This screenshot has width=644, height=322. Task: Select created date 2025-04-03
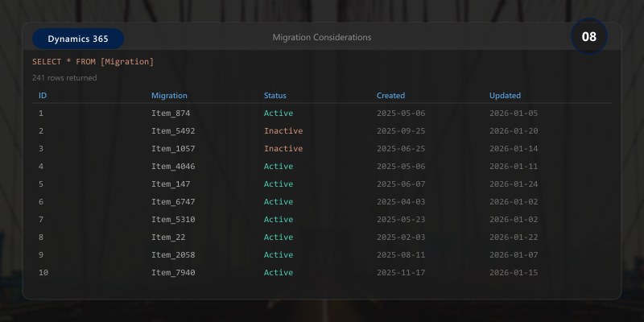point(401,202)
